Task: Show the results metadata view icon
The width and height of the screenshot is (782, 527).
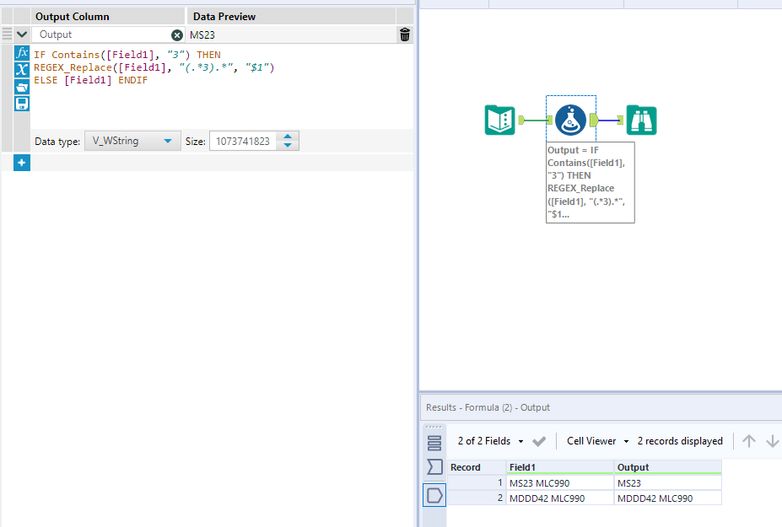Action: 434,467
